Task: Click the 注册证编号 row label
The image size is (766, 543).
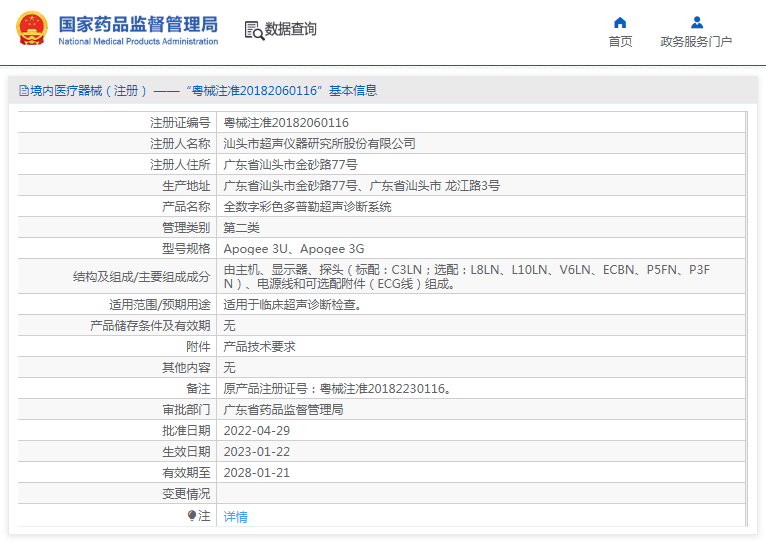Action: [180, 123]
